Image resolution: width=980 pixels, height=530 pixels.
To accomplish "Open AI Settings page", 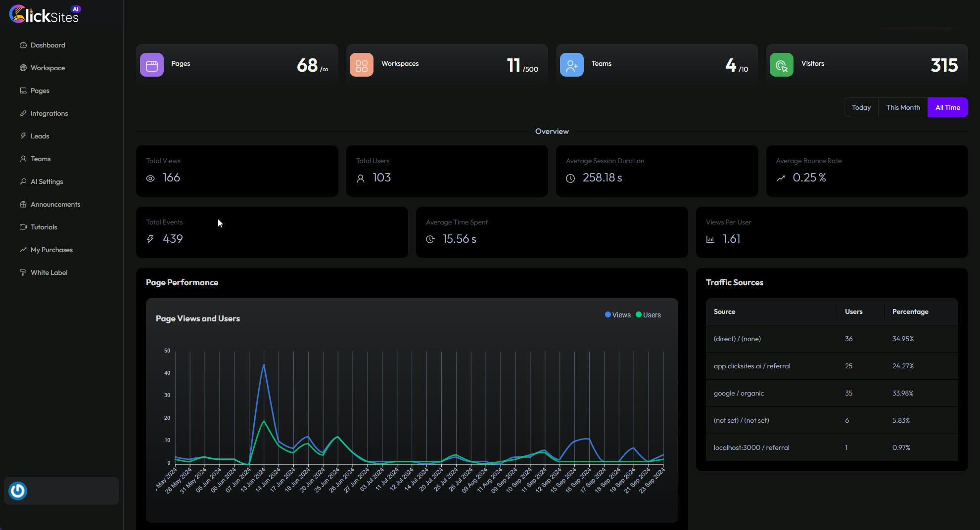I will 47,181.
